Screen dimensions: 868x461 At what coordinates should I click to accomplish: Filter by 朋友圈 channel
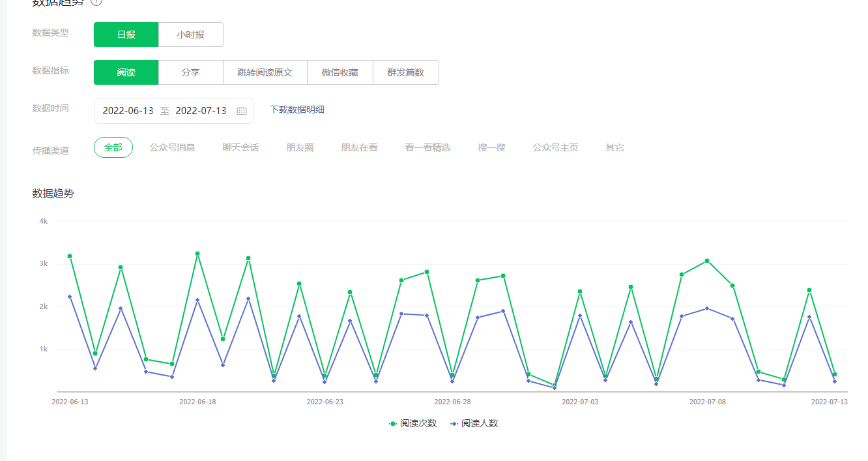tap(300, 147)
